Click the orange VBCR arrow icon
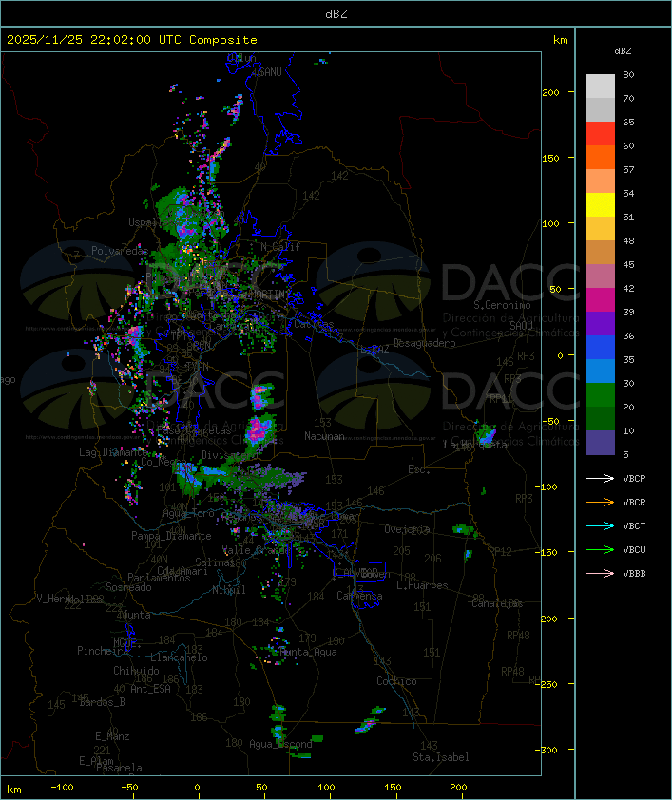 (x=600, y=502)
